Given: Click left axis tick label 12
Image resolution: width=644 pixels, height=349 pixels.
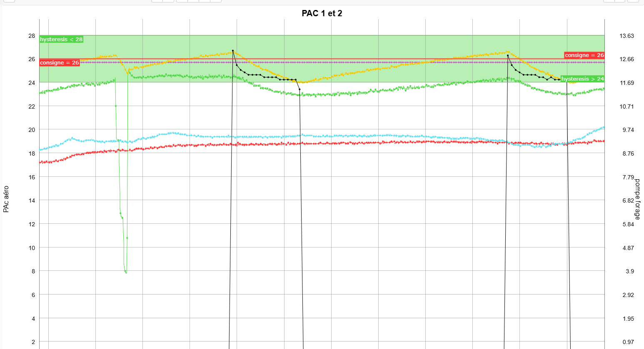Looking at the screenshot, I should coord(32,224).
